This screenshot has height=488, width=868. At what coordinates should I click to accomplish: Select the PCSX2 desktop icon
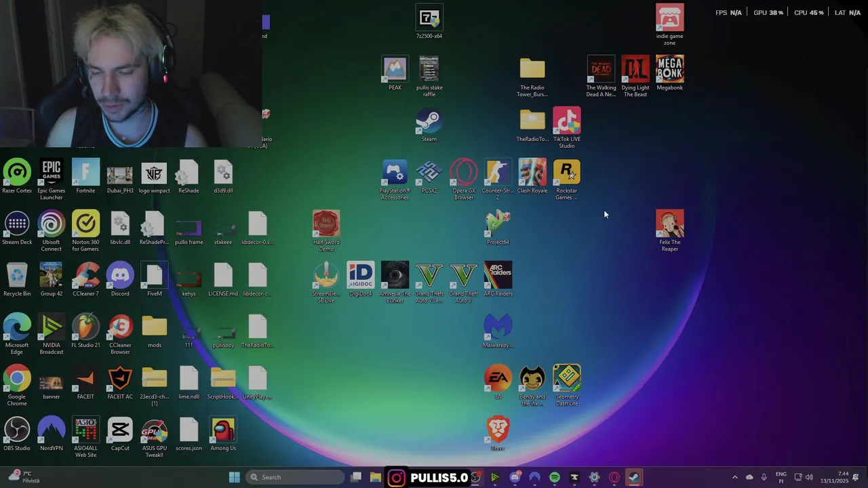tap(429, 178)
